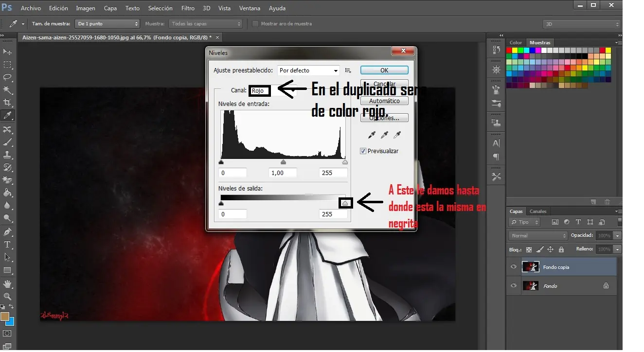This screenshot has height=352, width=644.
Task: Open the Normal blend mode dropdown
Action: click(538, 235)
